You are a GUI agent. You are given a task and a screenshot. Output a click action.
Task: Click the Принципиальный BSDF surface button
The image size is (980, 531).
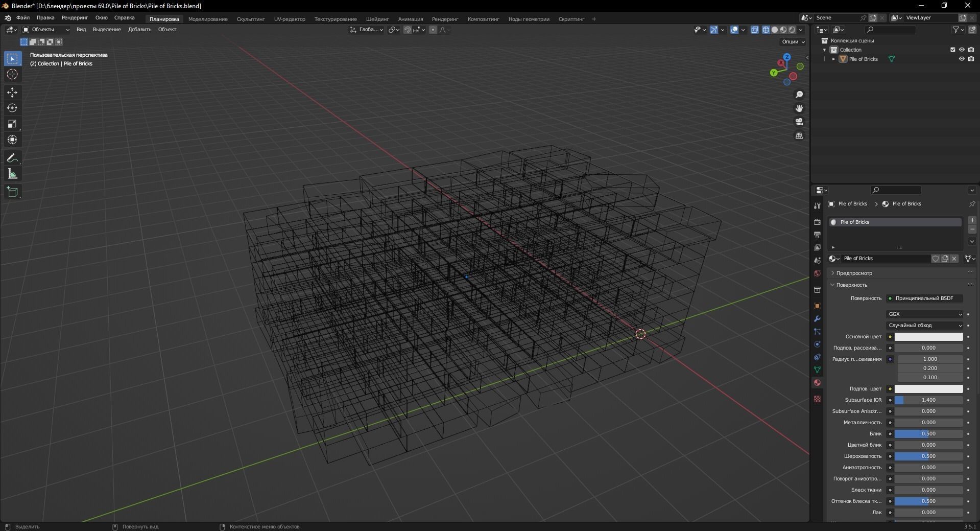pos(925,298)
